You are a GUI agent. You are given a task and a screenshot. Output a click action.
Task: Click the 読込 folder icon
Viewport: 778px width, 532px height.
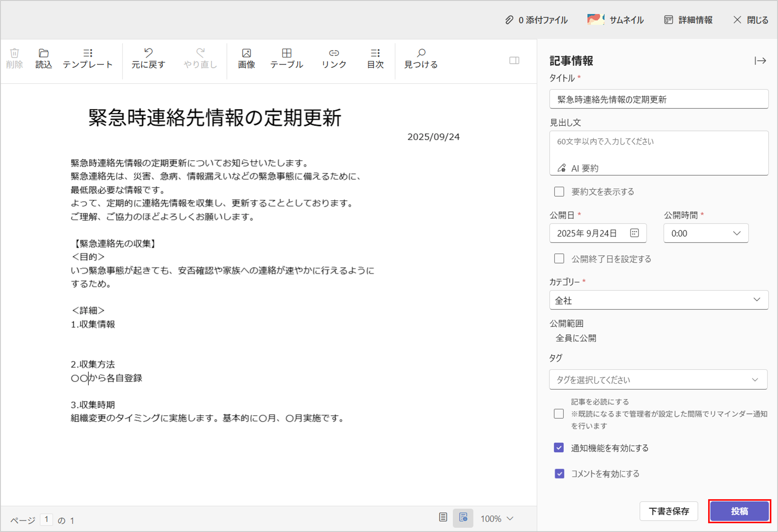click(43, 53)
